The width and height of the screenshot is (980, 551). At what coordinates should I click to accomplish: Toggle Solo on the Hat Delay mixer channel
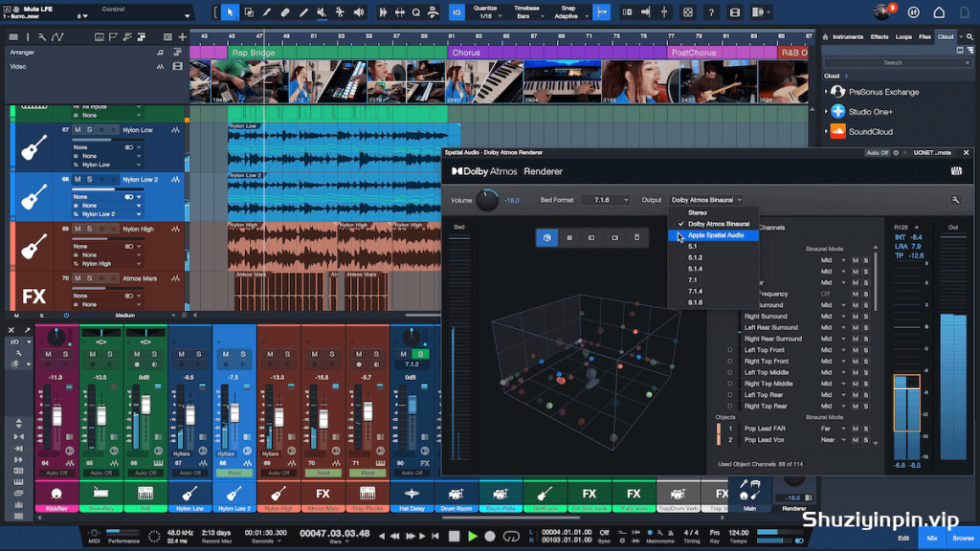[421, 354]
